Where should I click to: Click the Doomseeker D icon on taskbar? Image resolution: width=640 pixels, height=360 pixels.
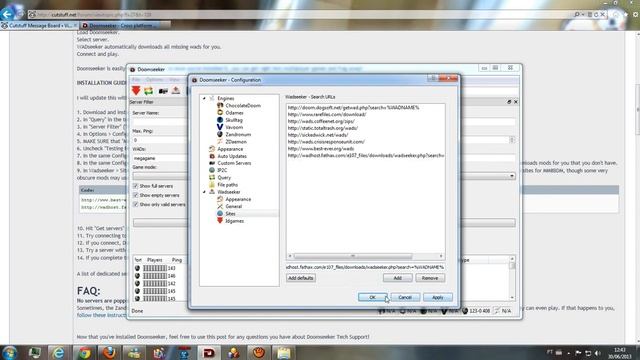pyautogui.click(x=209, y=353)
